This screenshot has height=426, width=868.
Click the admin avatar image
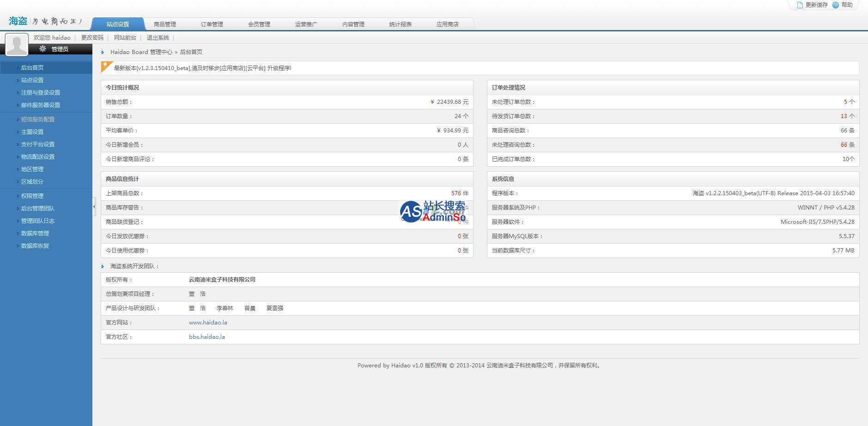[x=17, y=45]
